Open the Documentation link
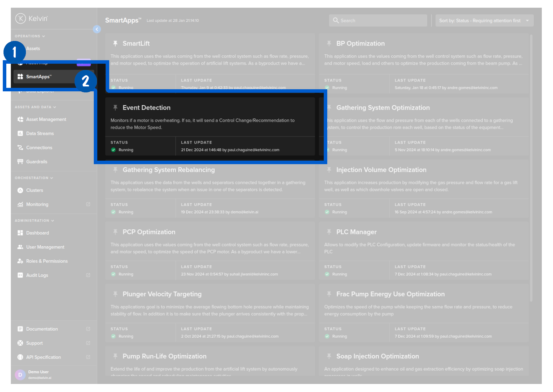Viewport: 553px width, 392px height. click(42, 329)
